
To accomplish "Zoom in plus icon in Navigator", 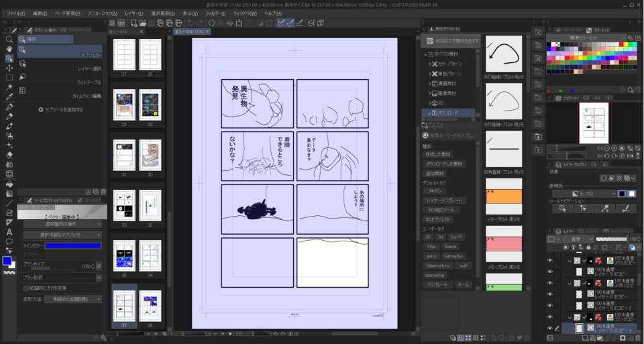I will (x=614, y=148).
